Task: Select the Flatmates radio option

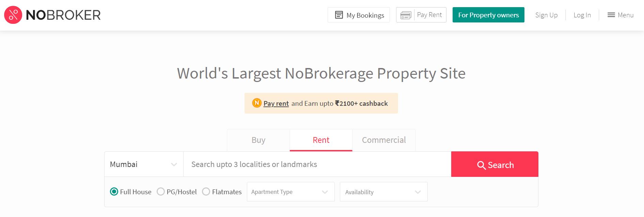Action: tap(206, 192)
